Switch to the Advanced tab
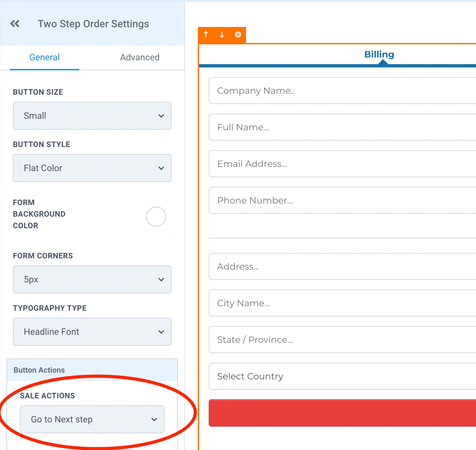The height and width of the screenshot is (450, 476). [x=140, y=57]
